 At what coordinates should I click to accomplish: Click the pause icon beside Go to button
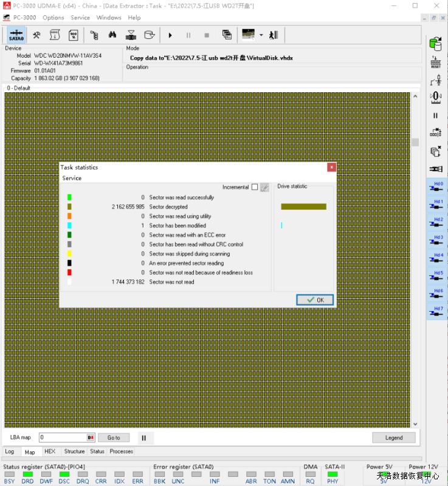point(143,437)
